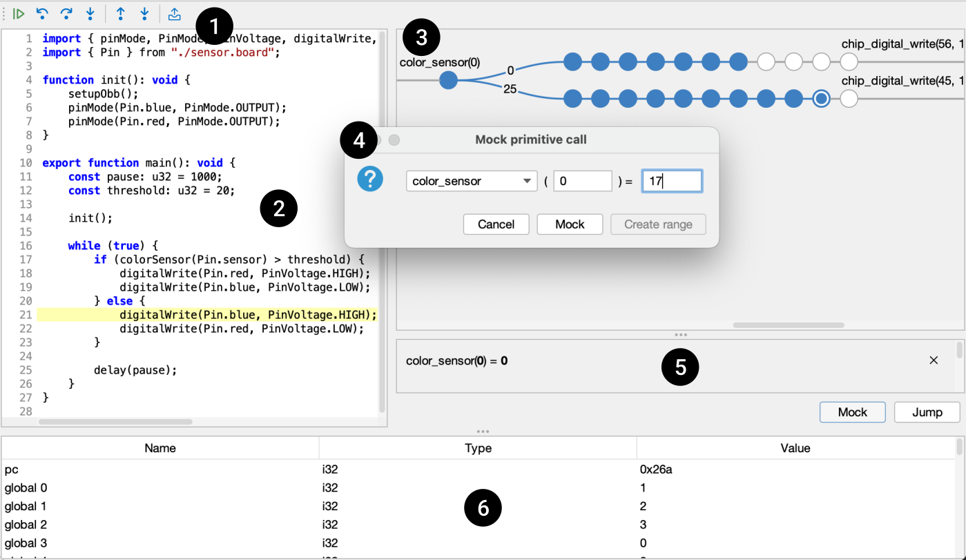Click the 'while (true) {' line
The width and height of the screenshot is (966, 560).
pyautogui.click(x=113, y=246)
